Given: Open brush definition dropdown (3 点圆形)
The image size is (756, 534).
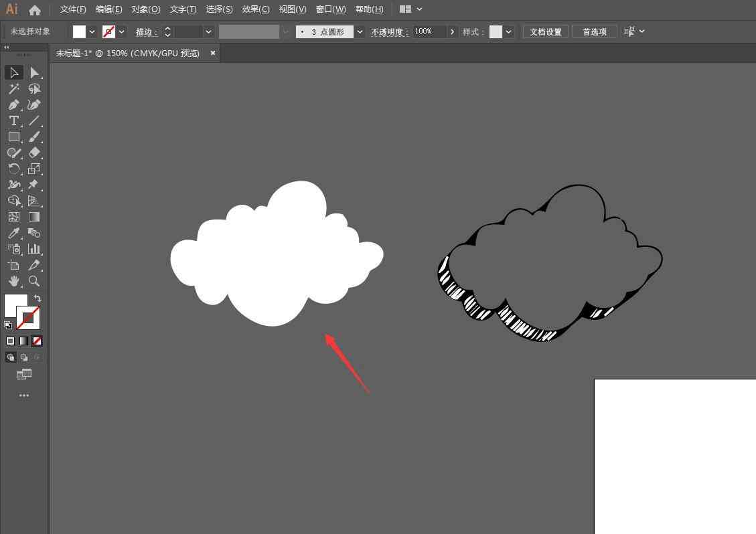Looking at the screenshot, I should 360,32.
